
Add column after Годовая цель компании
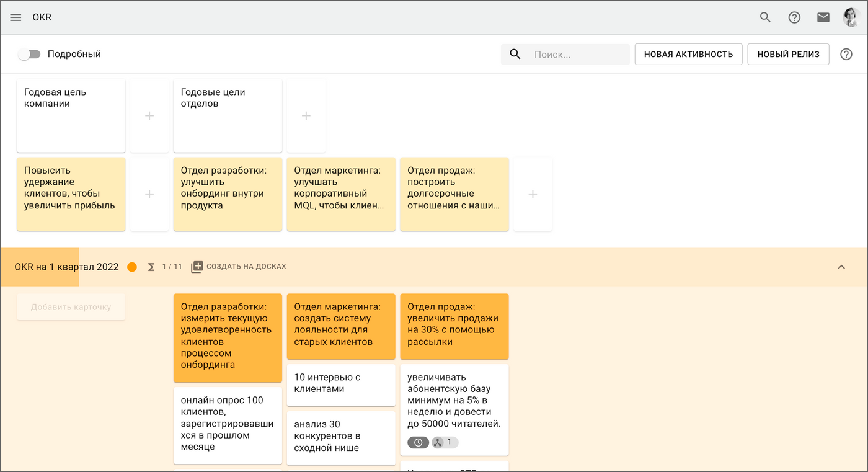click(x=149, y=115)
